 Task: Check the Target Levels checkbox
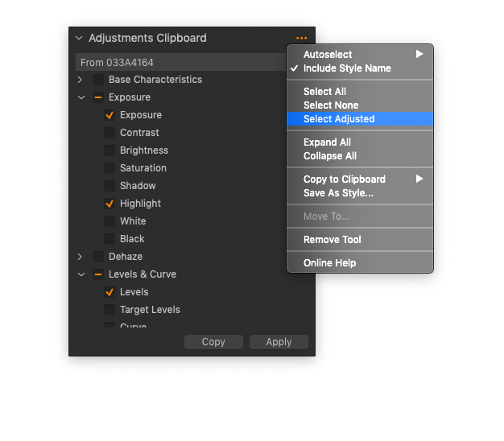109,310
